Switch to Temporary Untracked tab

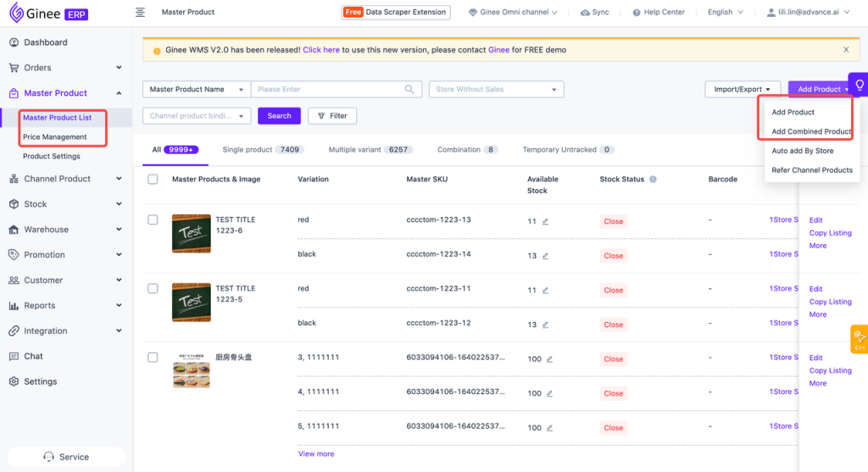pyautogui.click(x=569, y=149)
